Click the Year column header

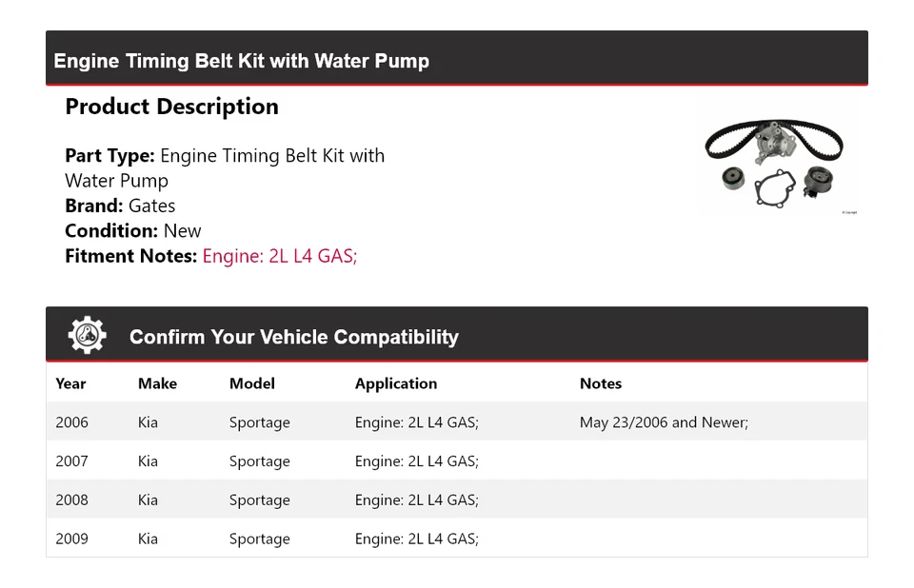tap(70, 383)
